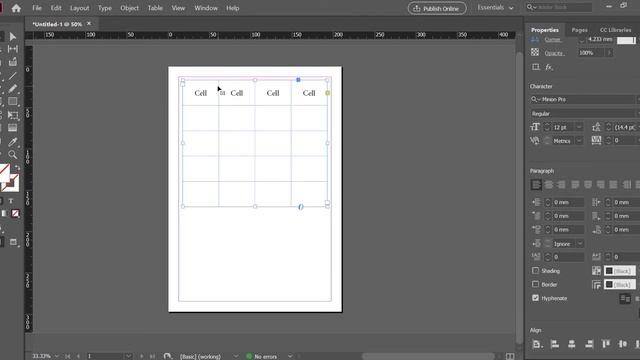
Task: Open the Ignore span columns dropdown
Action: (x=579, y=244)
